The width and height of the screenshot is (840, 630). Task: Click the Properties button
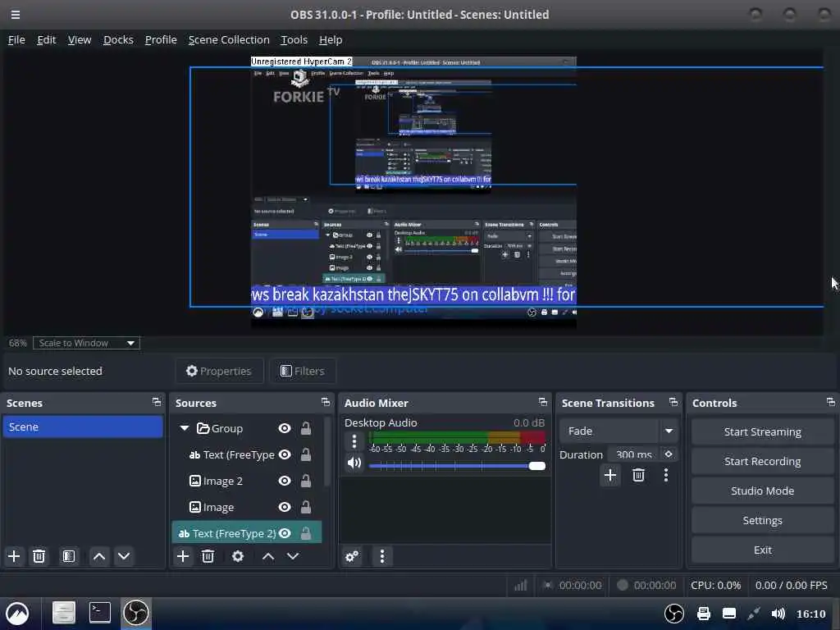(218, 371)
